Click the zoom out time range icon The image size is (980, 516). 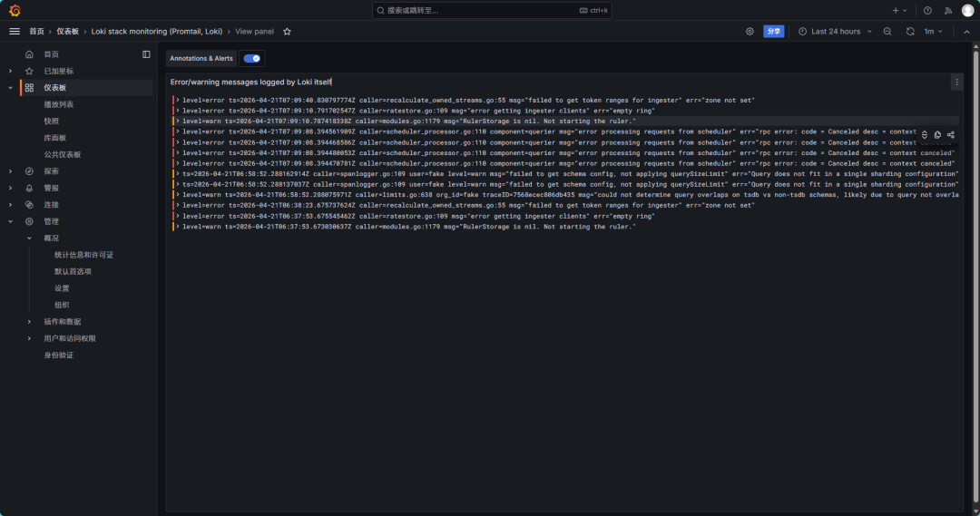887,31
